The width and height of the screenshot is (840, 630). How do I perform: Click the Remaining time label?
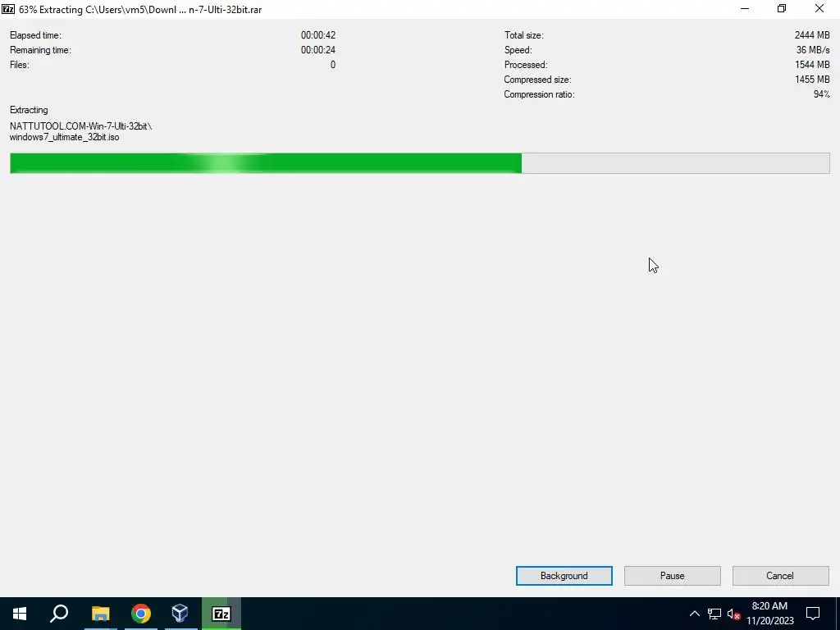click(40, 50)
